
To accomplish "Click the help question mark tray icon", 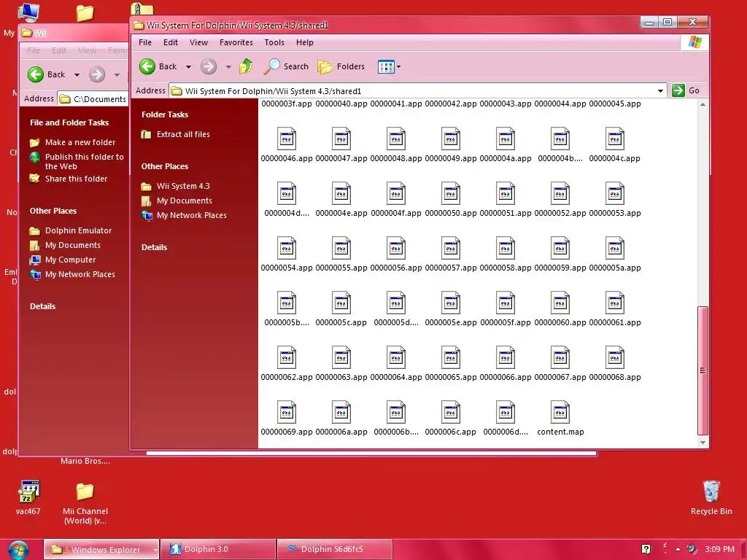I will 646,549.
